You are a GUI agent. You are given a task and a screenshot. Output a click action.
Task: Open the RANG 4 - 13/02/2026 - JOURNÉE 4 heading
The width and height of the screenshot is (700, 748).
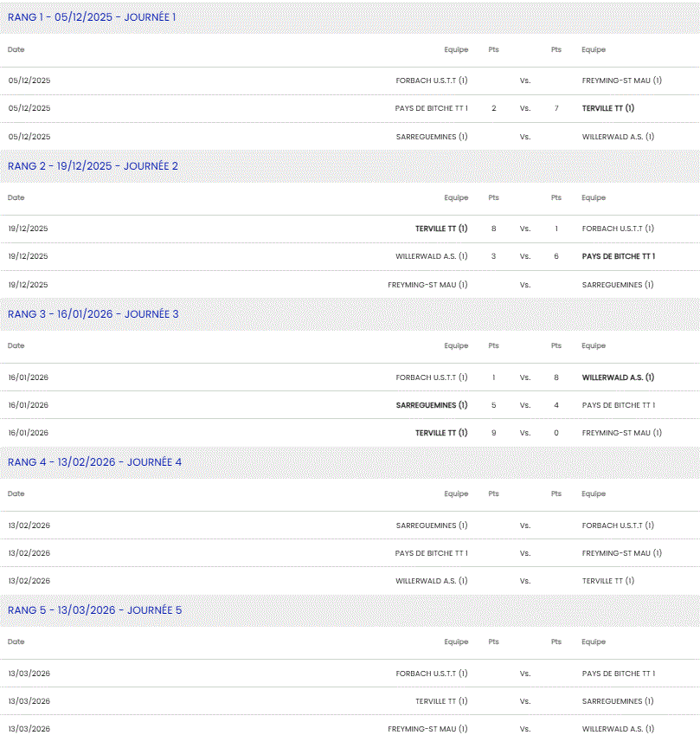pos(94,461)
